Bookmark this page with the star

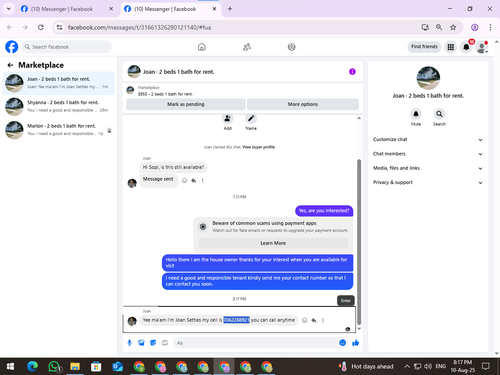pos(453,27)
